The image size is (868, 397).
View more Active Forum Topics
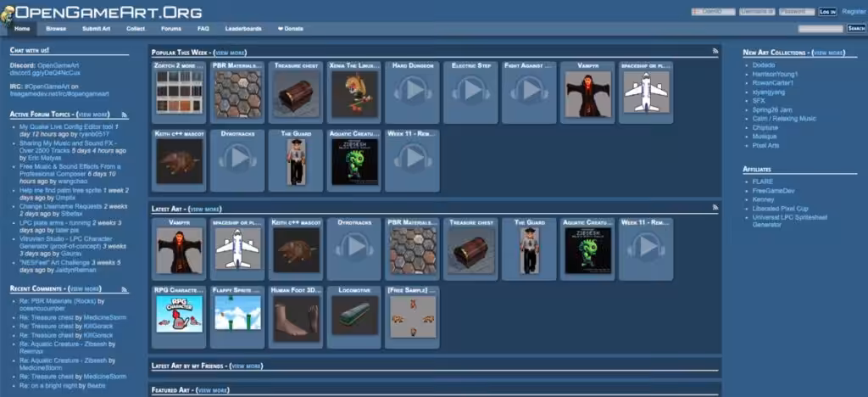point(93,115)
